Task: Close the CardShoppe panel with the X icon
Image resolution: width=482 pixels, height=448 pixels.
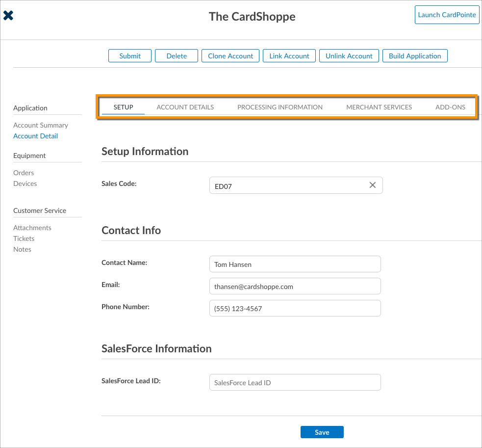Action: pos(8,16)
